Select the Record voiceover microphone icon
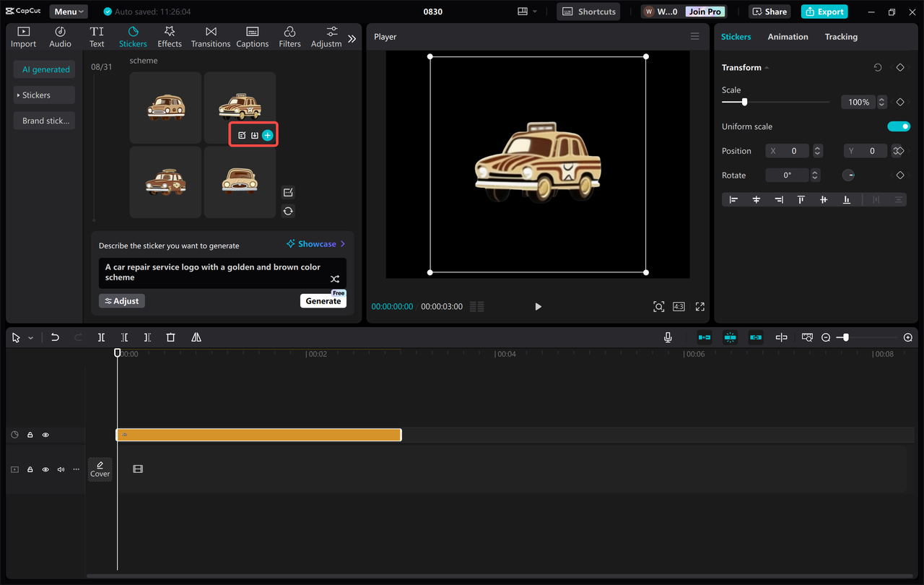This screenshot has width=924, height=585. coord(668,337)
